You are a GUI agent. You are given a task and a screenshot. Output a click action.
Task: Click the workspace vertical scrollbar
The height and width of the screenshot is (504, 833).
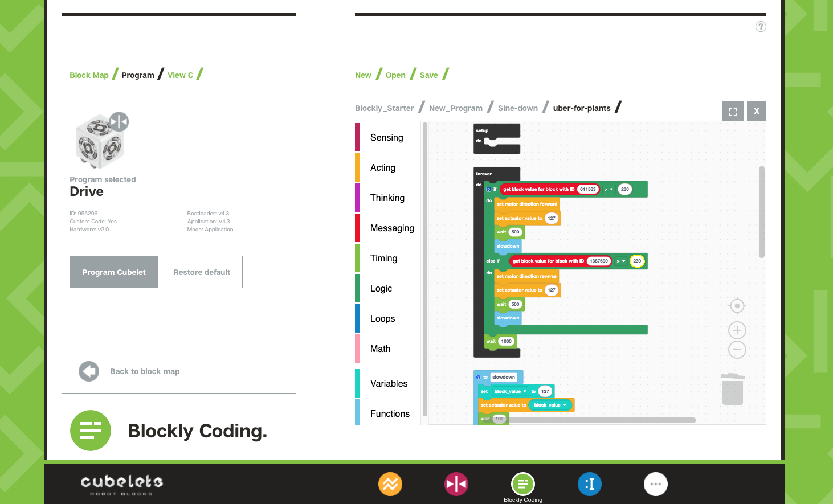point(762,212)
